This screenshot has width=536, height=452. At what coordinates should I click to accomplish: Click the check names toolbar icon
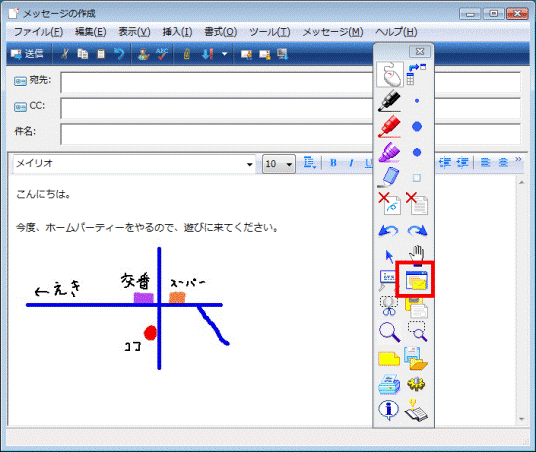pos(143,54)
